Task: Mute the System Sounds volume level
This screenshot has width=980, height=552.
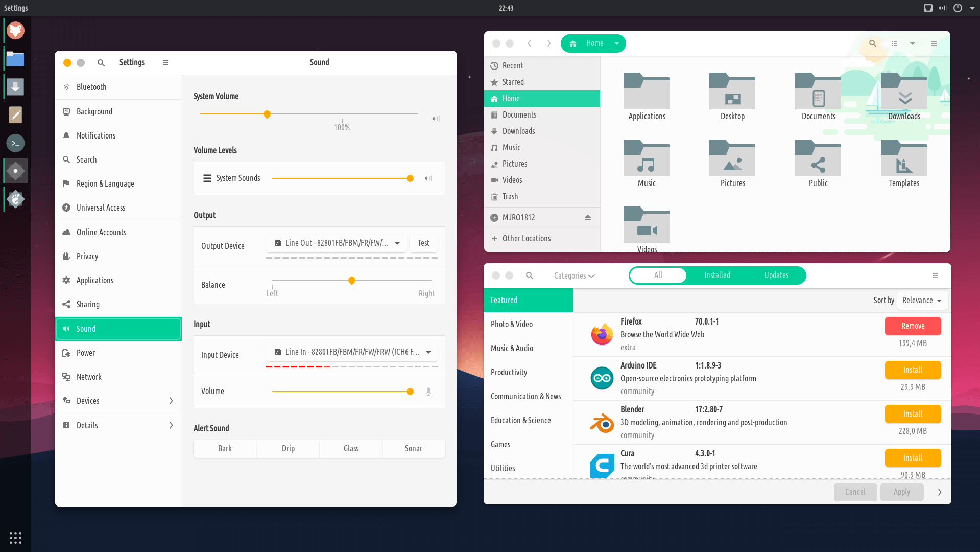Action: 428,178
